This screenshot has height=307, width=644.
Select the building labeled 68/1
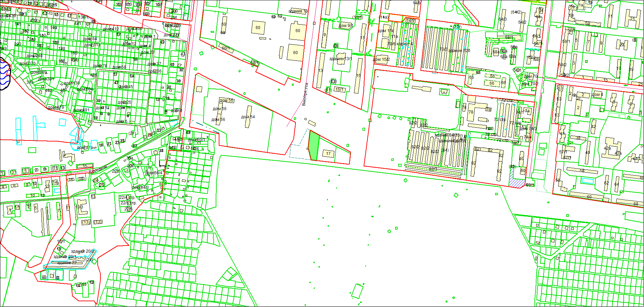coord(509,37)
